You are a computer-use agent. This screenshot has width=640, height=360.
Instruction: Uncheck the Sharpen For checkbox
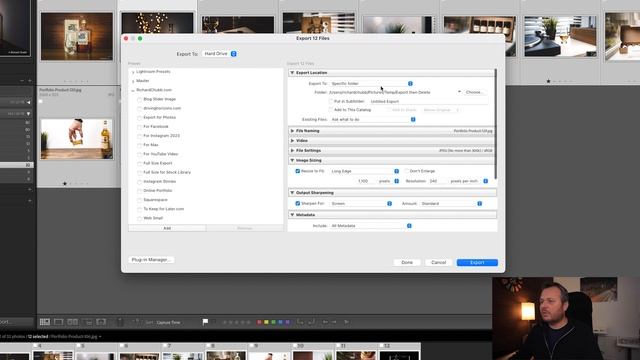click(x=298, y=203)
